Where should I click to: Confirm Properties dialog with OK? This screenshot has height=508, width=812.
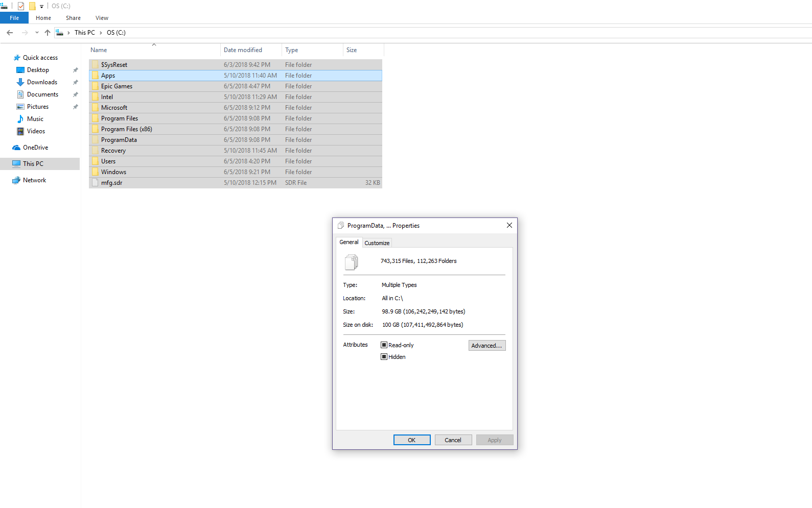(x=412, y=440)
